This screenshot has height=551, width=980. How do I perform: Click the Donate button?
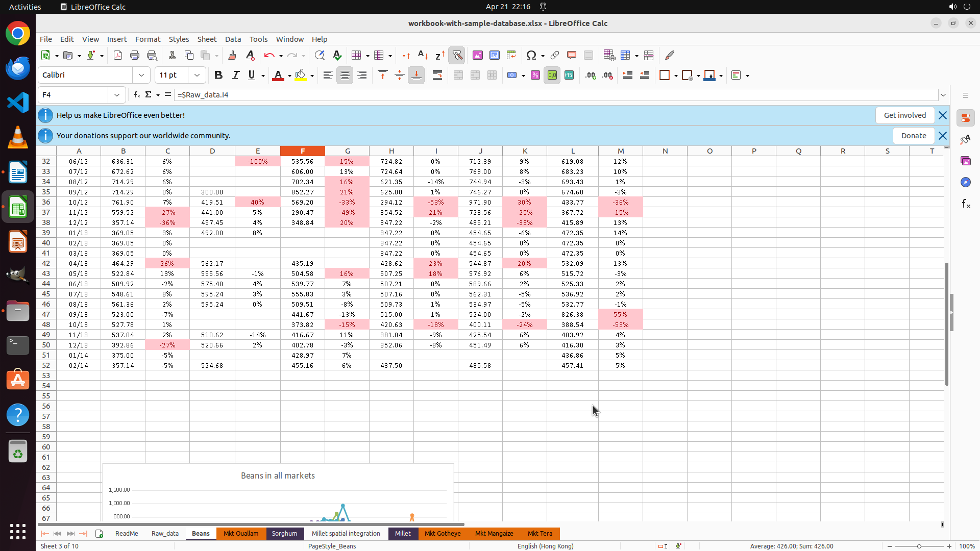pos(913,136)
